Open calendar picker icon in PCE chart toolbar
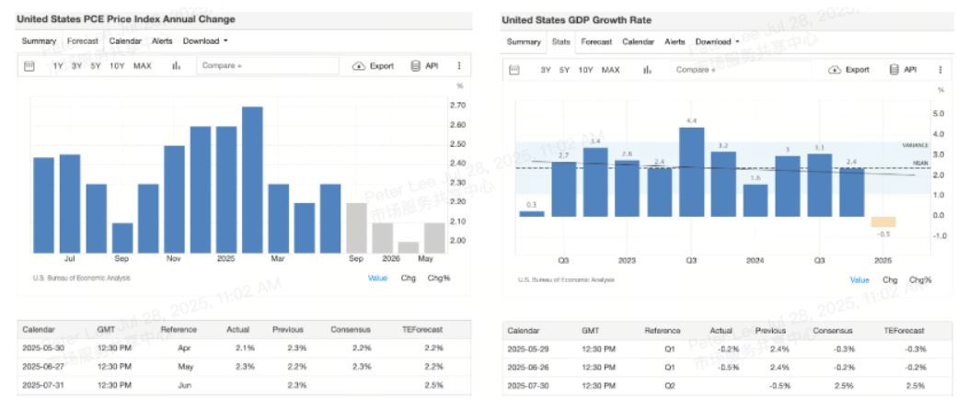This screenshot has width=980, height=409. (x=29, y=66)
